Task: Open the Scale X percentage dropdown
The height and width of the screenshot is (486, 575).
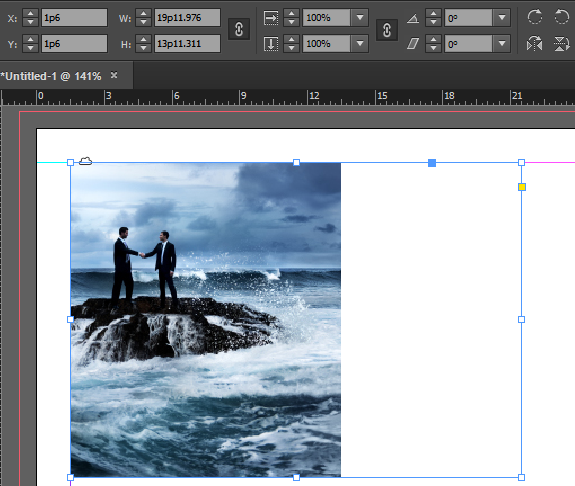Action: [x=360, y=18]
